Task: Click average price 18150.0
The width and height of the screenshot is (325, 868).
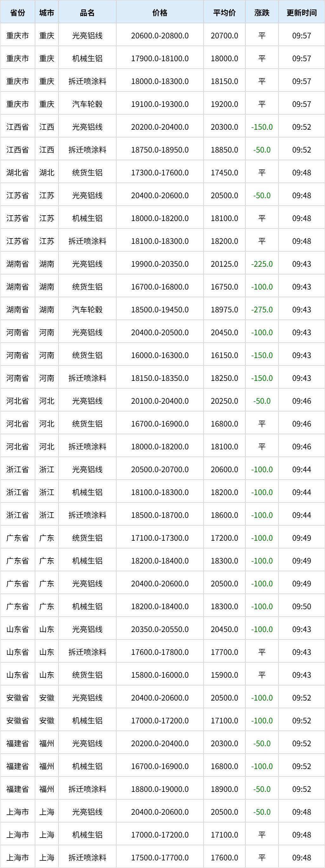Action: click(224, 81)
